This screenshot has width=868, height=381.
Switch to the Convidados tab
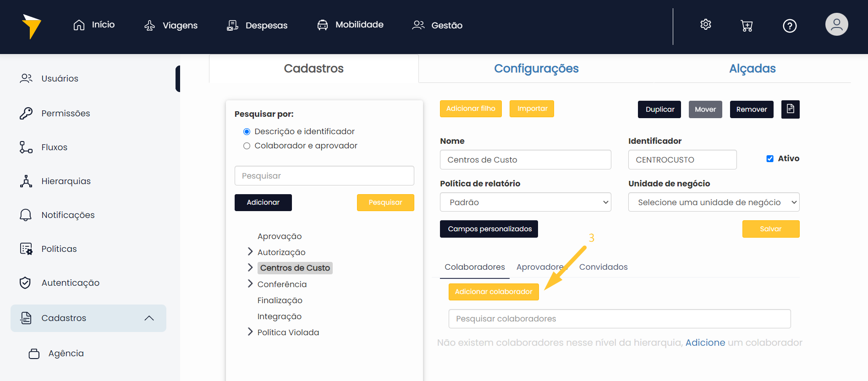[603, 267]
